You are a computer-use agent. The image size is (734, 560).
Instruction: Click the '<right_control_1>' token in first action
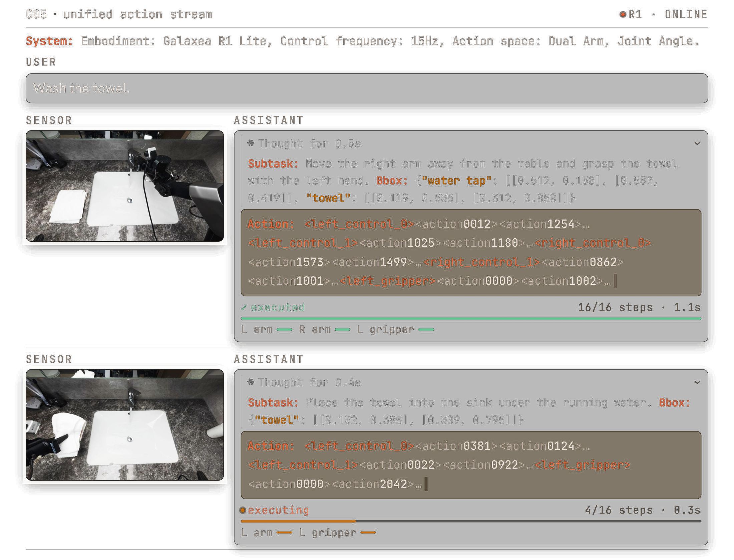(481, 262)
